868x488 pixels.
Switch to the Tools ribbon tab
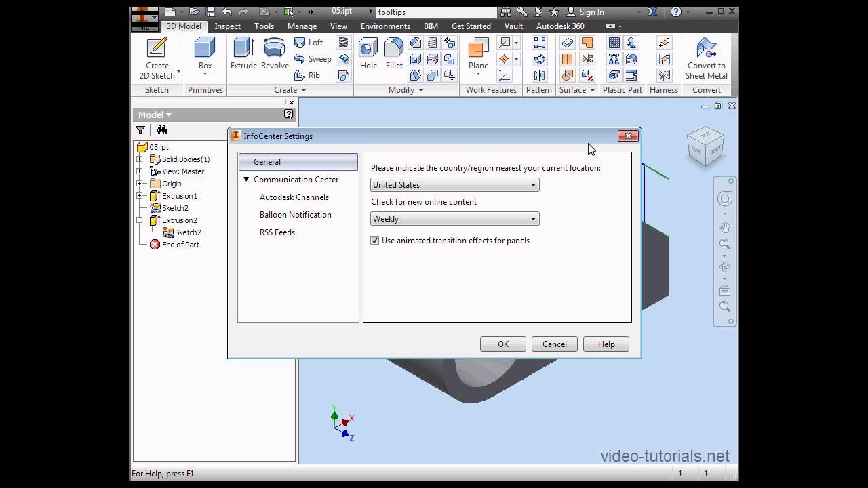pos(264,26)
